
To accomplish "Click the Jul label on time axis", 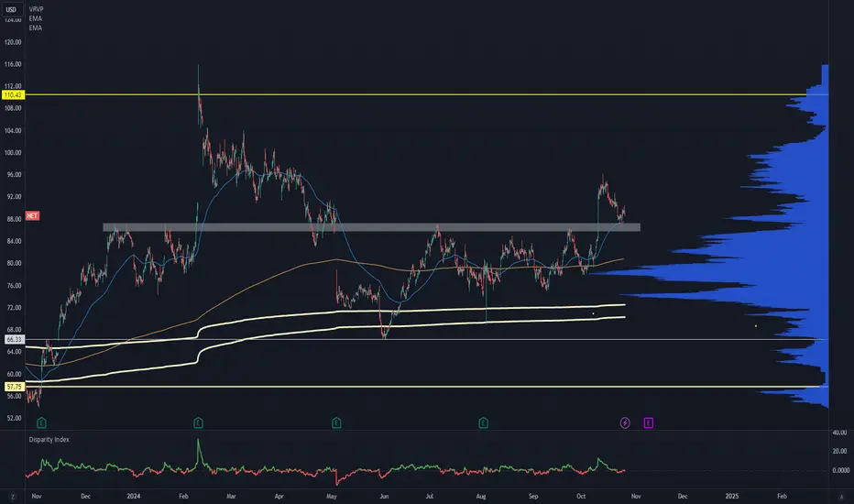I will point(429,497).
